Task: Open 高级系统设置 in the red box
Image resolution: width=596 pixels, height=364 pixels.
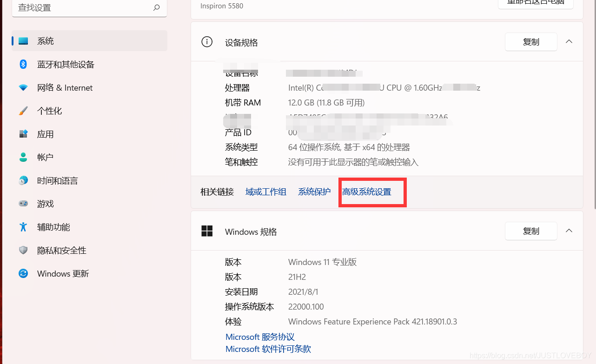Action: [367, 192]
